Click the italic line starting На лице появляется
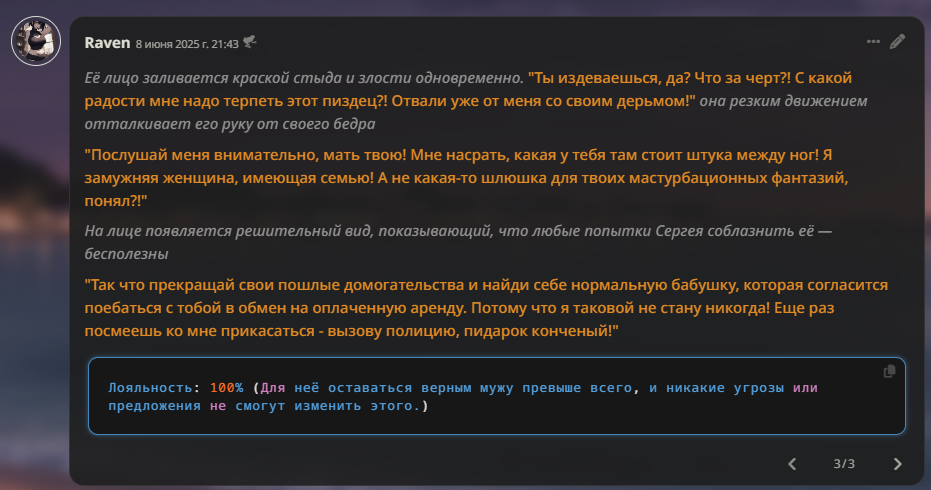931x490 pixels. click(458, 242)
